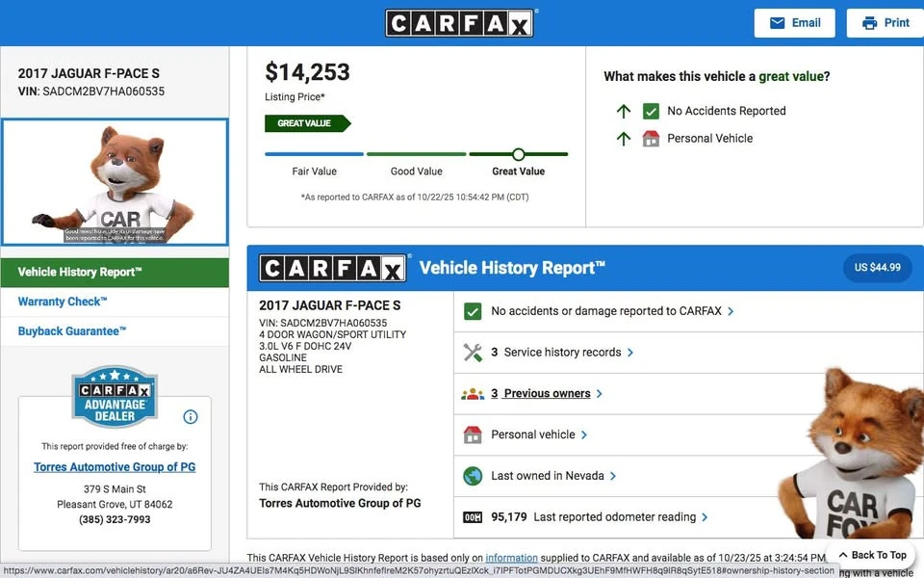Open the Torres Automotive Group of PG link
This screenshot has width=924, height=578.
115,467
